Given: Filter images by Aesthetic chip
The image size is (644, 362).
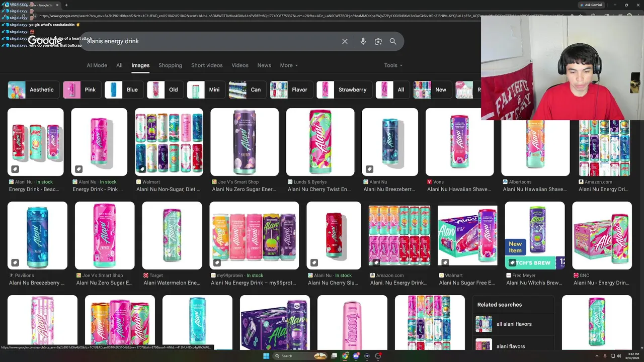Looking at the screenshot, I should (33, 89).
